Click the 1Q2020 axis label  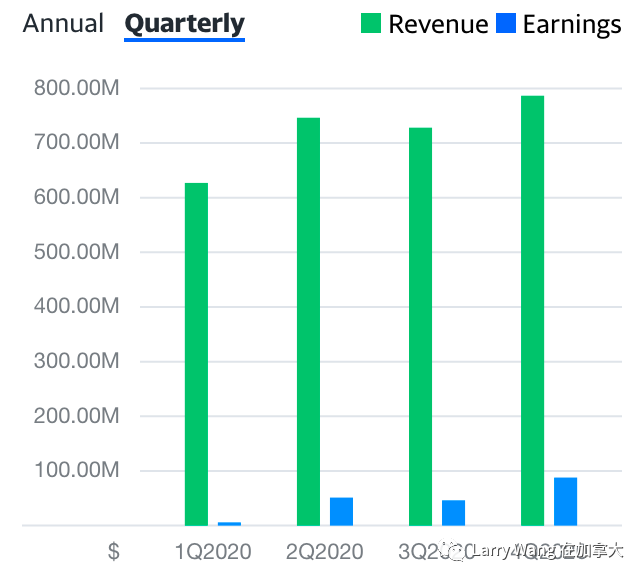(213, 552)
